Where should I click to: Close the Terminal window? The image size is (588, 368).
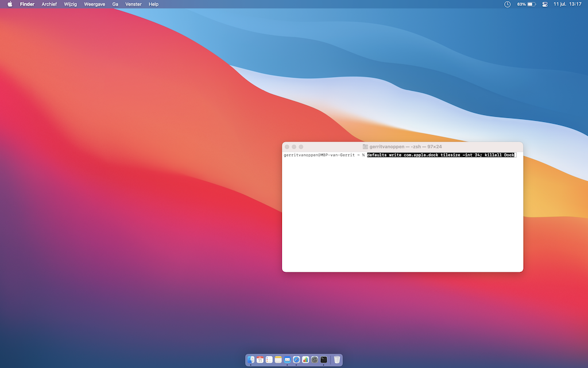(x=287, y=147)
